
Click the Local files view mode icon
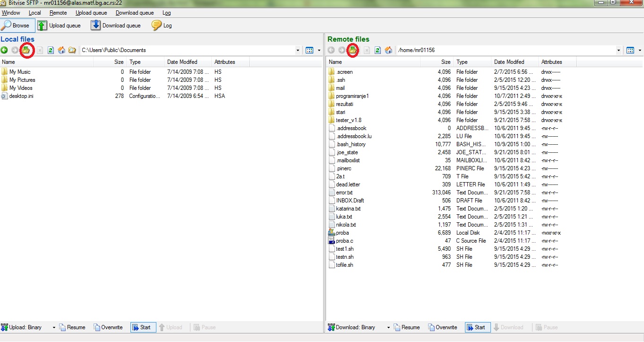pos(309,50)
